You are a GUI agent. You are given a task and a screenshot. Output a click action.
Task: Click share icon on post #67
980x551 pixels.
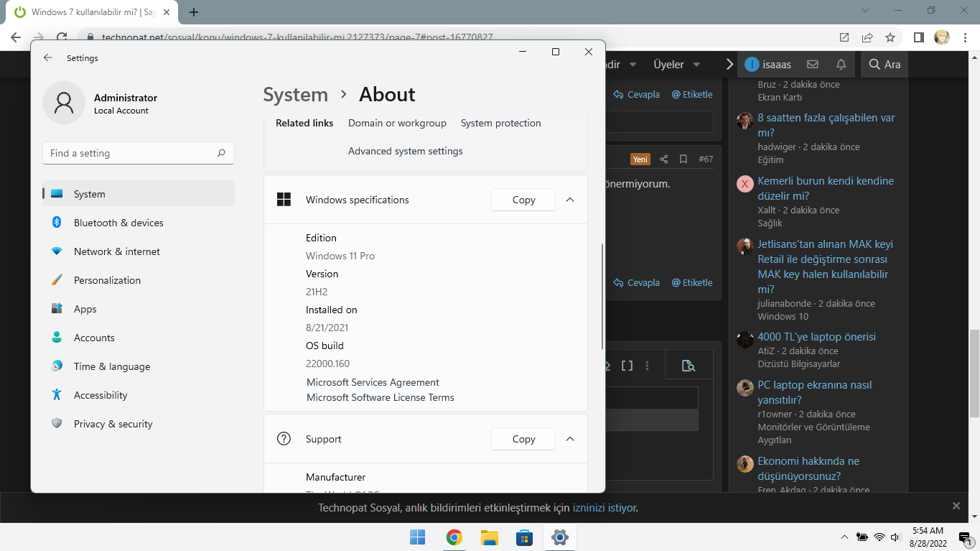point(664,159)
